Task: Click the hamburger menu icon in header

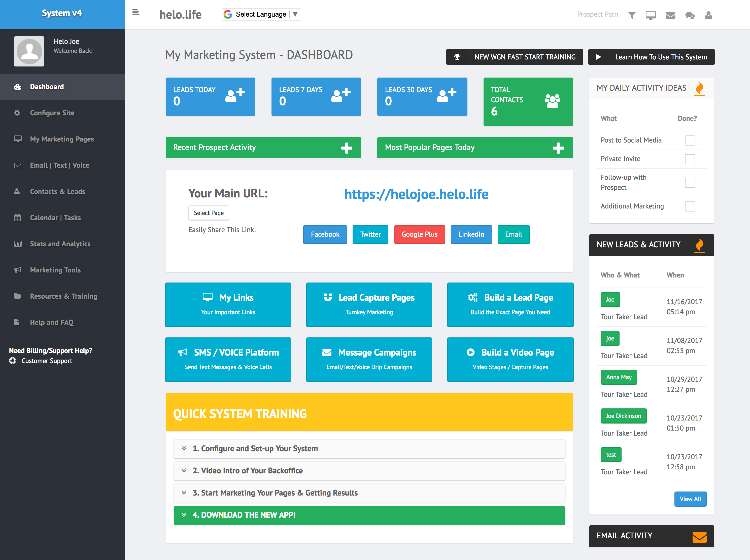Action: [136, 13]
